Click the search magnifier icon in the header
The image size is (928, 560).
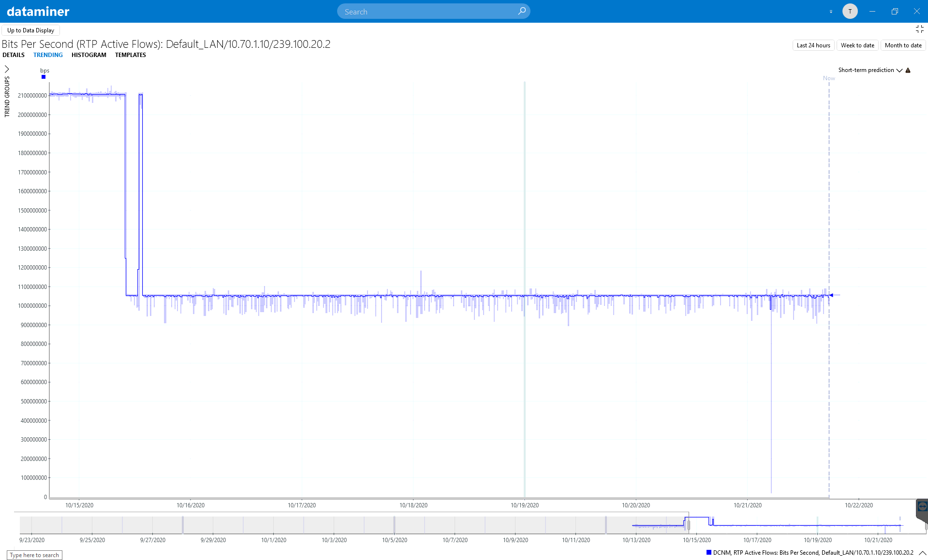522,11
